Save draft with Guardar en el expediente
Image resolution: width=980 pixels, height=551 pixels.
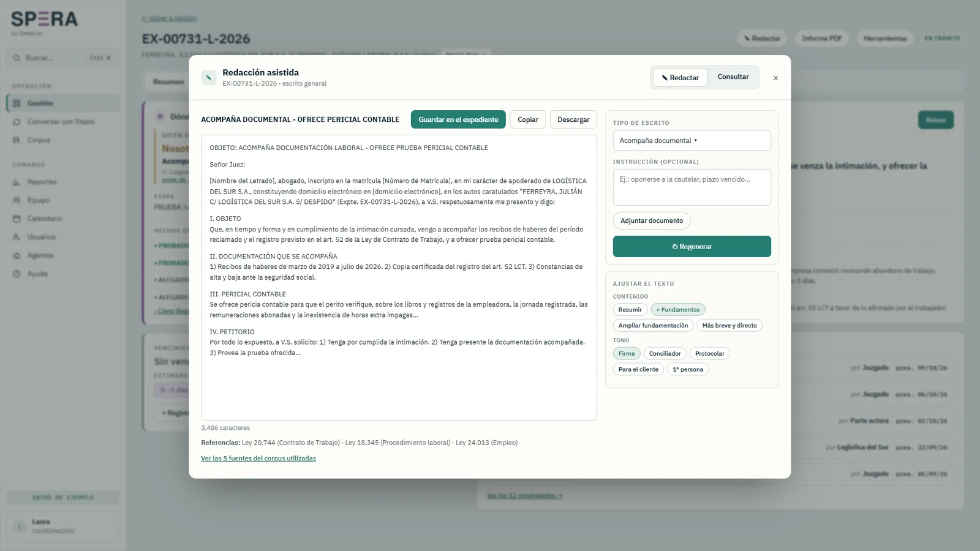(x=458, y=119)
